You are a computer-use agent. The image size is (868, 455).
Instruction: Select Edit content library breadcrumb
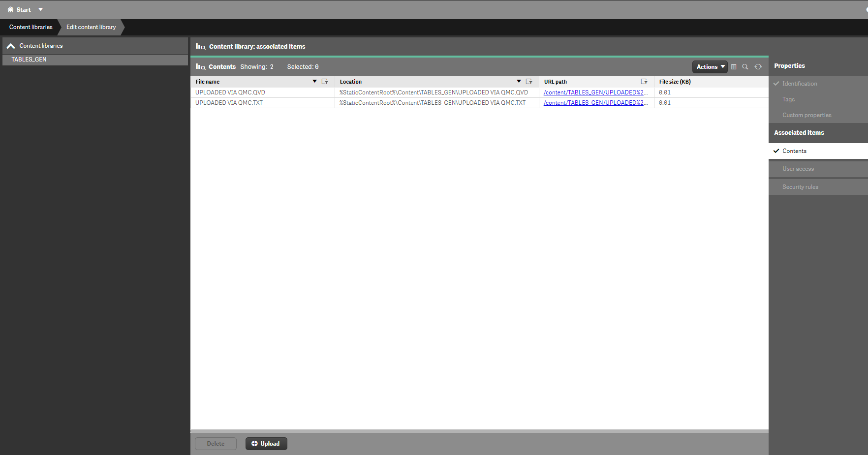91,27
